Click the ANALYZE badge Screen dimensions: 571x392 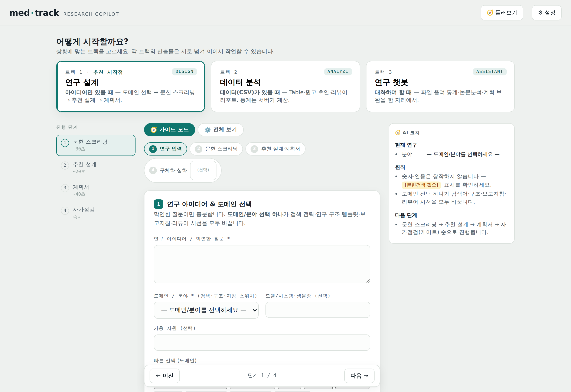point(338,71)
